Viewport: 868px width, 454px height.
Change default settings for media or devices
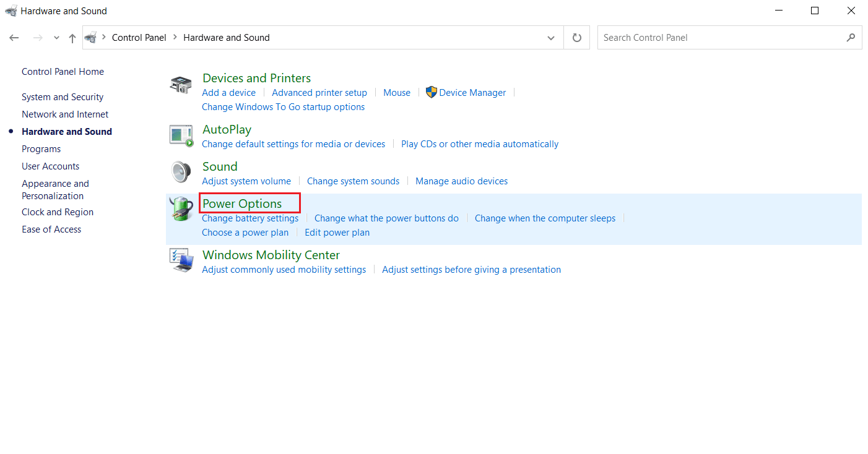[x=293, y=144]
